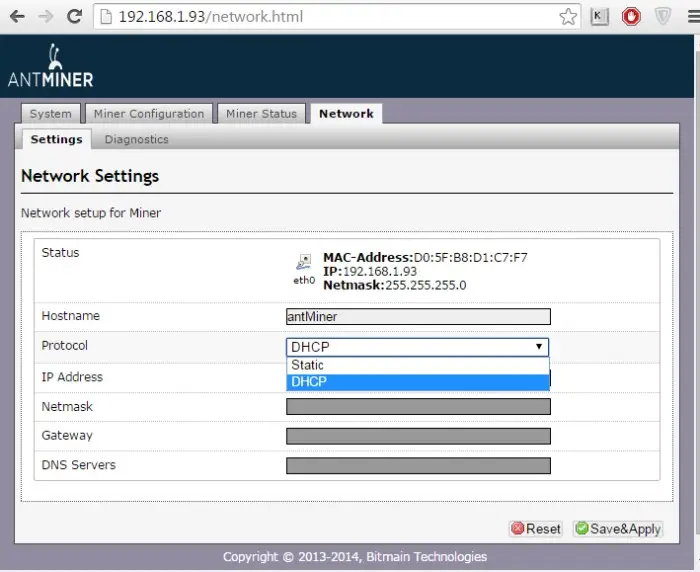Screen dimensions: 700x572
Task: Reload the page with refresh icon
Action: point(74,17)
